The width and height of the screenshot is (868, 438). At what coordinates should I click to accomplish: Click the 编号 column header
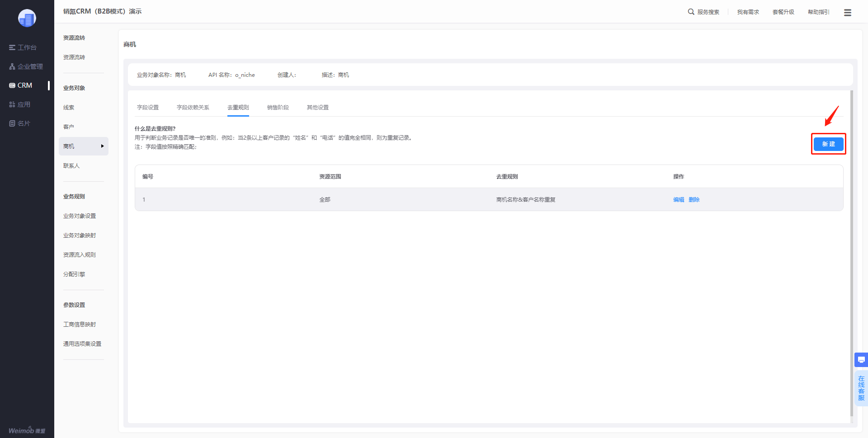148,177
